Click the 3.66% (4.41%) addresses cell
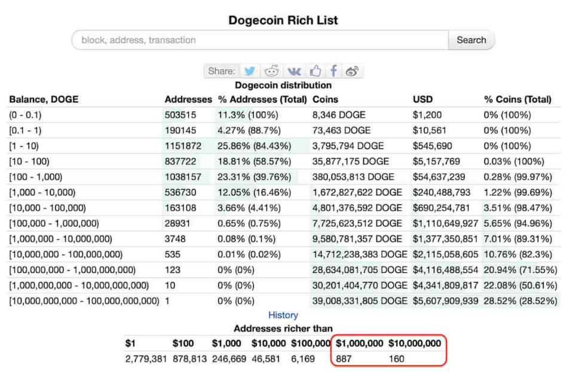 point(249,208)
